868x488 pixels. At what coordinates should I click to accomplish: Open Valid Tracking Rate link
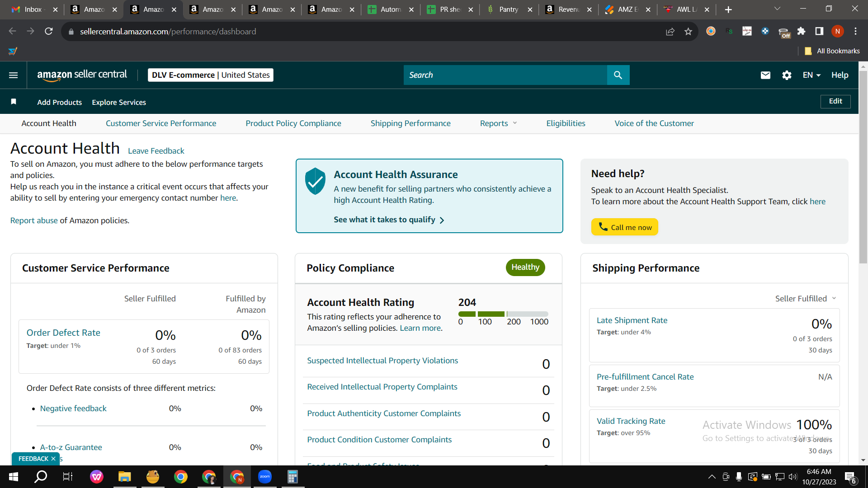631,421
